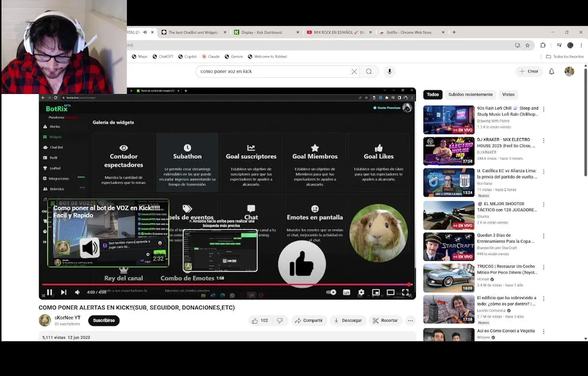Open the sKorNee YT channel link
The height and width of the screenshot is (376, 588).
67,318
